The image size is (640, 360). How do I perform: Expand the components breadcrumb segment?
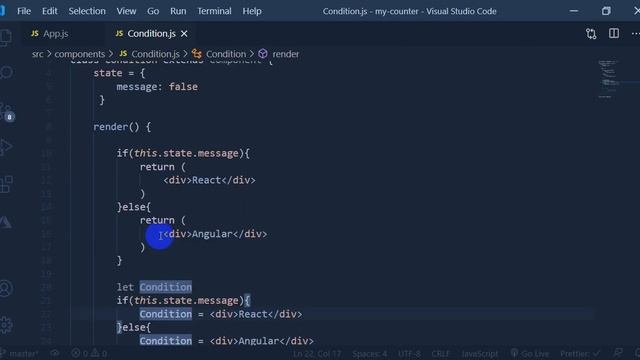[x=80, y=54]
